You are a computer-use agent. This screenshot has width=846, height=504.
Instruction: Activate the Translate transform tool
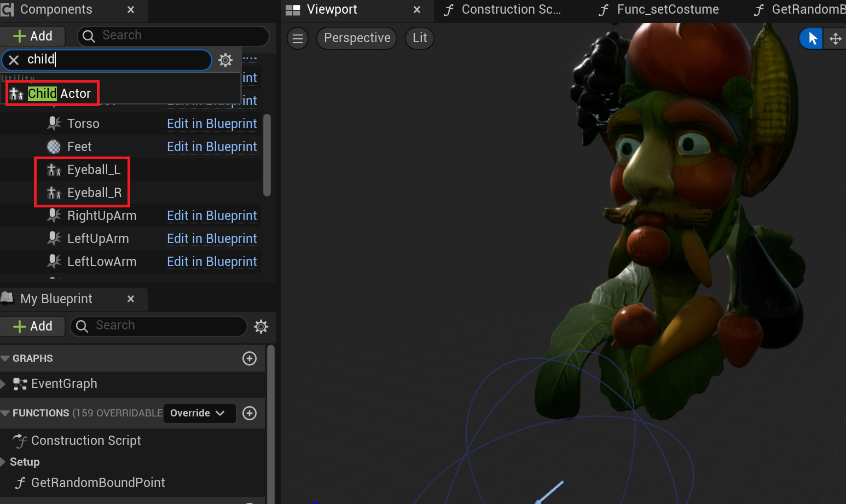coord(835,38)
